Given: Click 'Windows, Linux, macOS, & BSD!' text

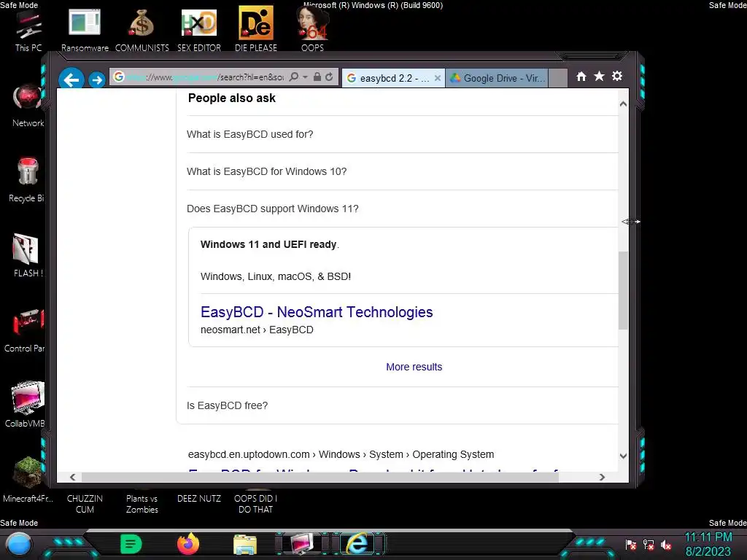Looking at the screenshot, I should (275, 276).
